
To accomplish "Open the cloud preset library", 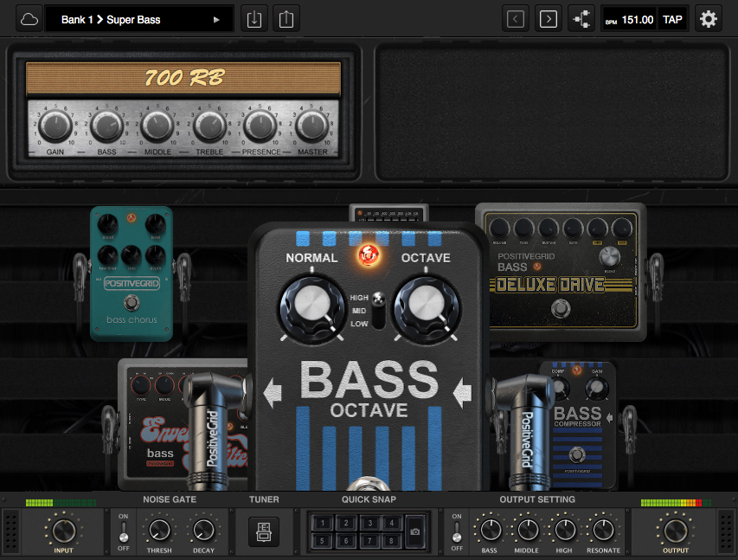I will pos(29,17).
